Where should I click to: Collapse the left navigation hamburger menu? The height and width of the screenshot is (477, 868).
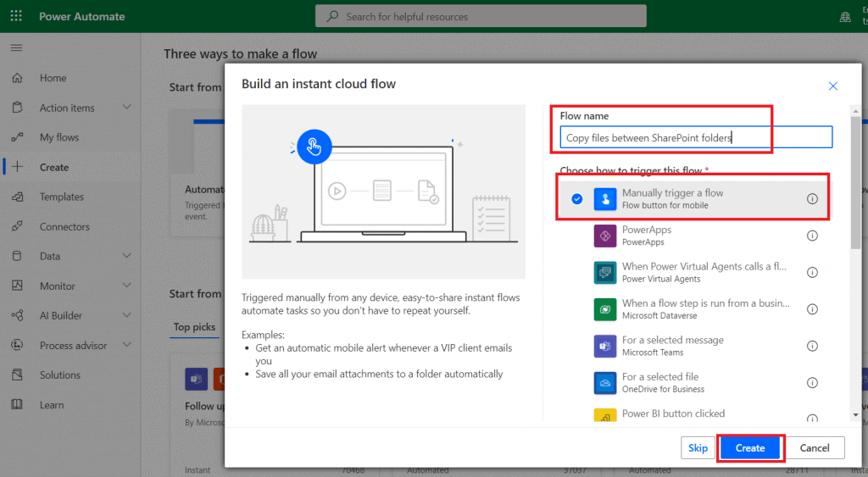click(17, 47)
